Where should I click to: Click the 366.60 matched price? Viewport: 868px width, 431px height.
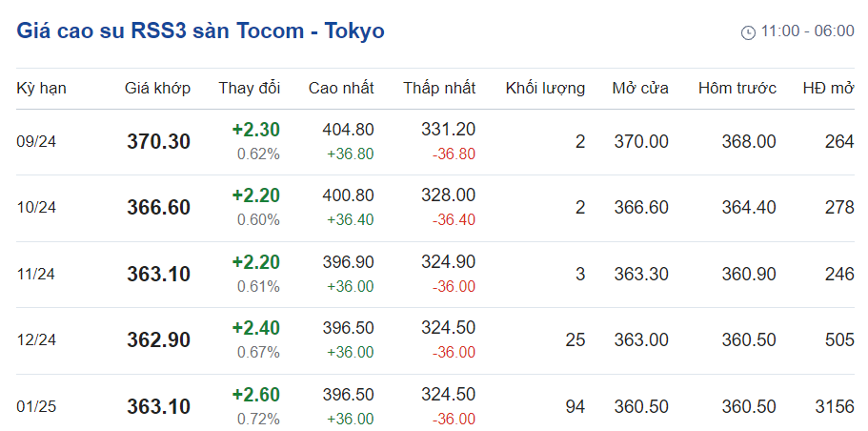pos(158,208)
